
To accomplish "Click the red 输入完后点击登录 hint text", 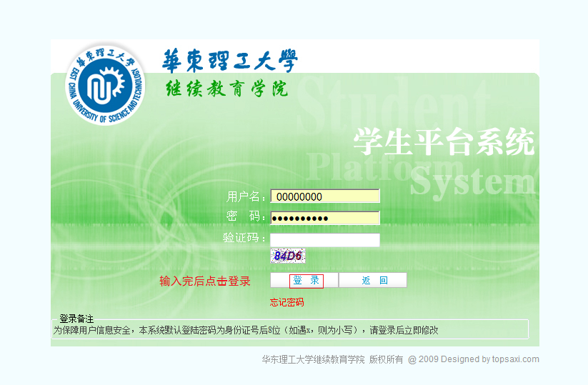I will 205,281.
